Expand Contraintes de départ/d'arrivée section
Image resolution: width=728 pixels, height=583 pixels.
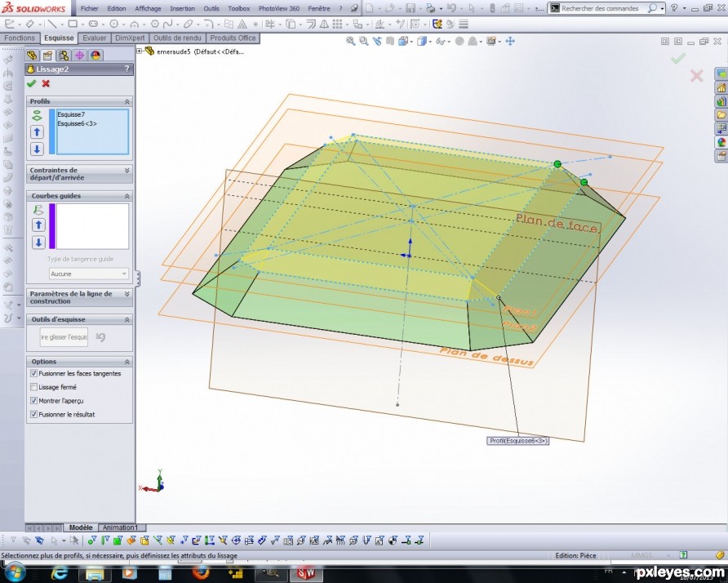[127, 171]
